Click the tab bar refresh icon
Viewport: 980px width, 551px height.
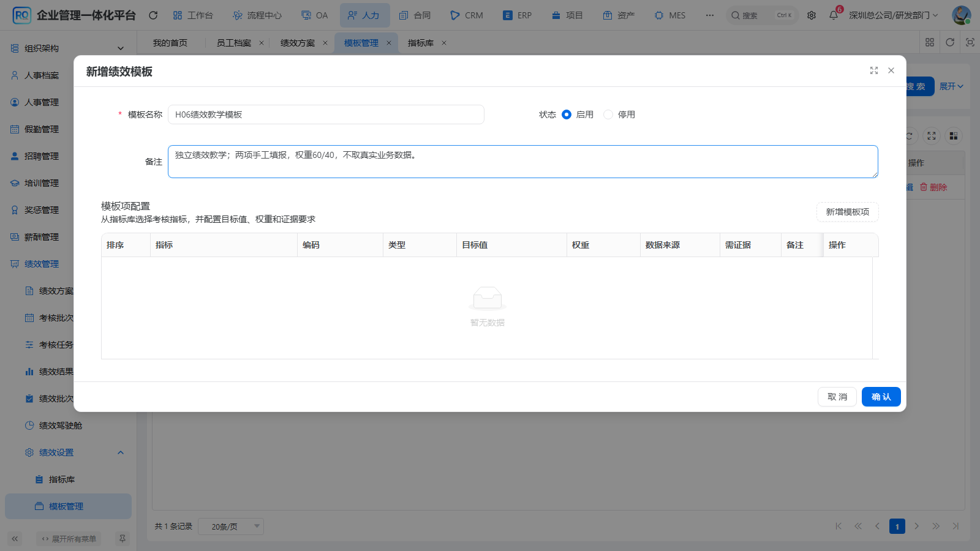tap(950, 42)
